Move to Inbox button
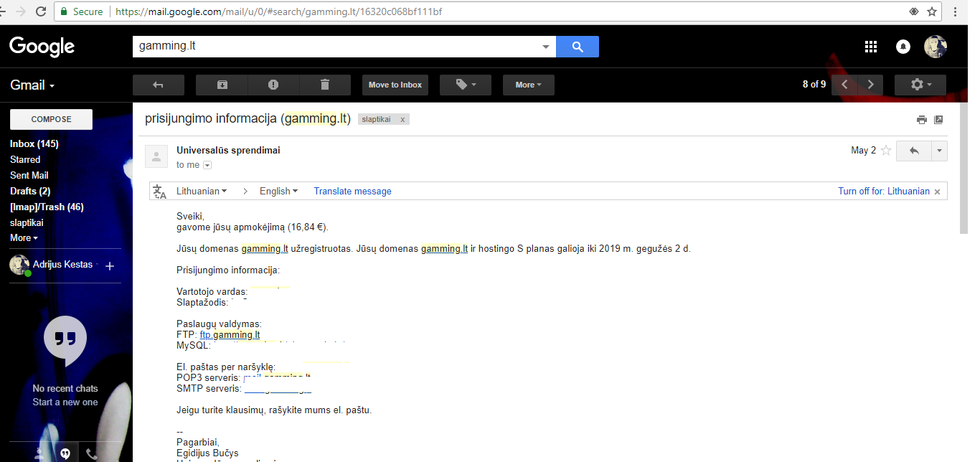Screen dimensions: 980x462 (x=395, y=85)
